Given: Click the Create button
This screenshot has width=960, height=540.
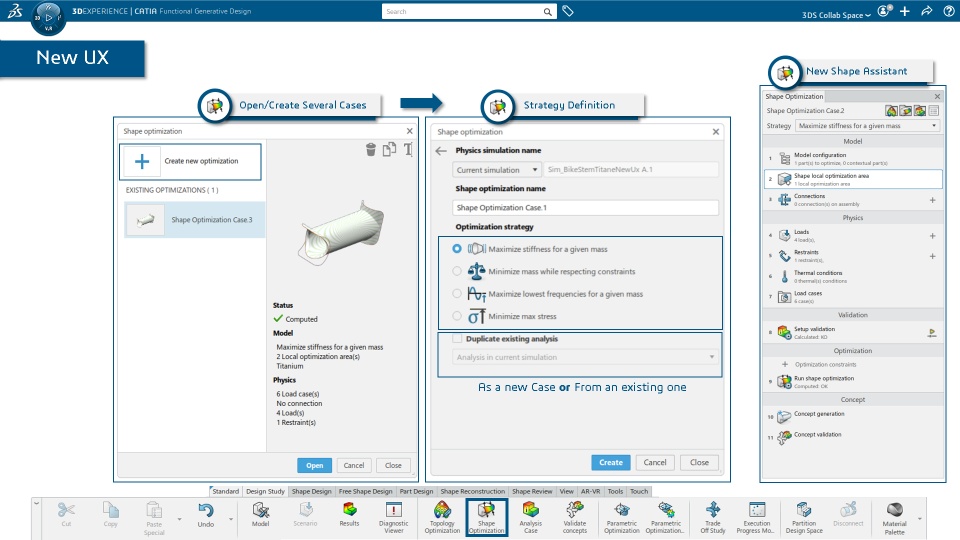Looking at the screenshot, I should click(611, 462).
